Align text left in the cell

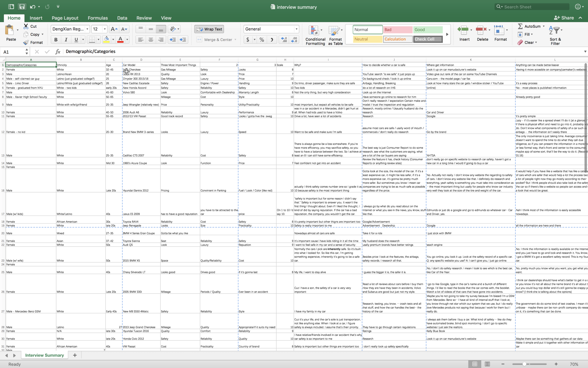(x=140, y=39)
